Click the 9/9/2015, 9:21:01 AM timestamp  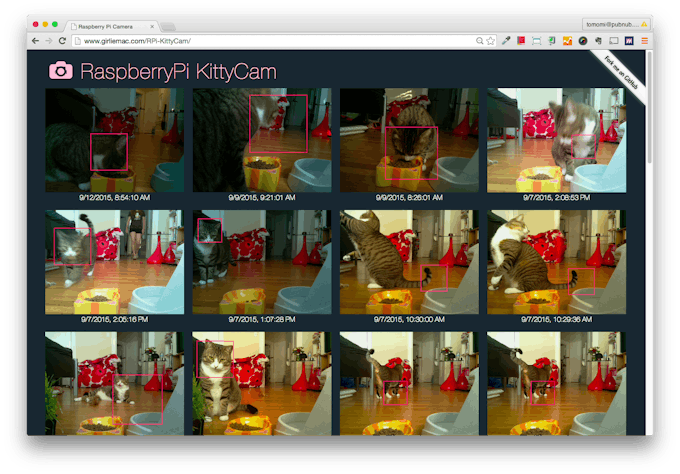[x=262, y=198]
